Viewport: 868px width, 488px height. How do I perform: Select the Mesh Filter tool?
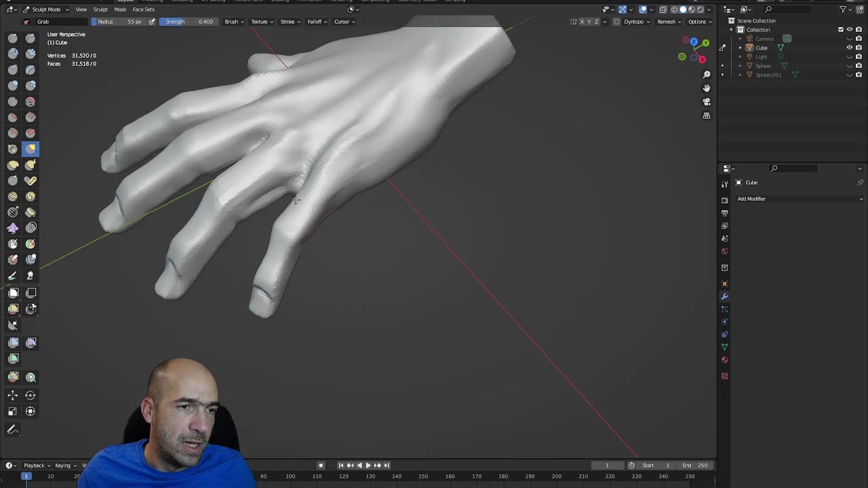pyautogui.click(x=13, y=342)
